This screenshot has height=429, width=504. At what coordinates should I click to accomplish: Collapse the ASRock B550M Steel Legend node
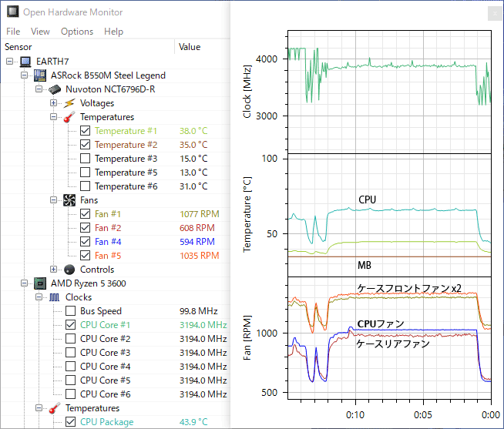[x=24, y=75]
